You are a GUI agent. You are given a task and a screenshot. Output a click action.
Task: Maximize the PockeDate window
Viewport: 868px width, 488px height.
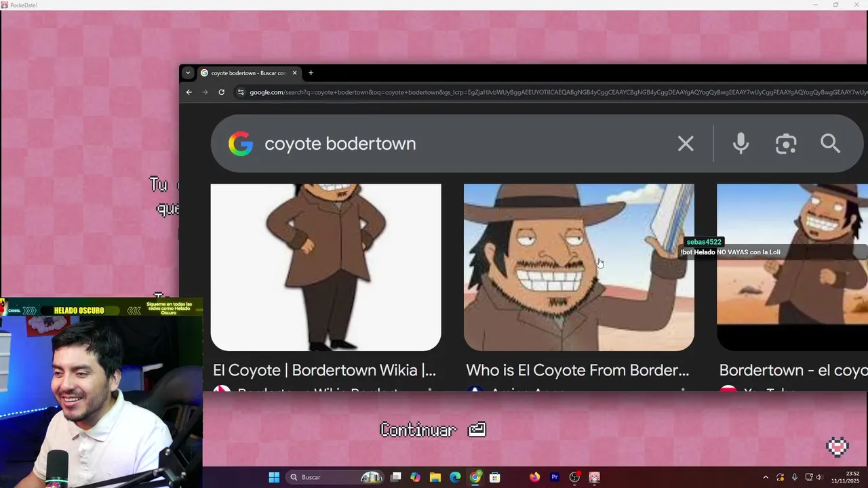[835, 5]
